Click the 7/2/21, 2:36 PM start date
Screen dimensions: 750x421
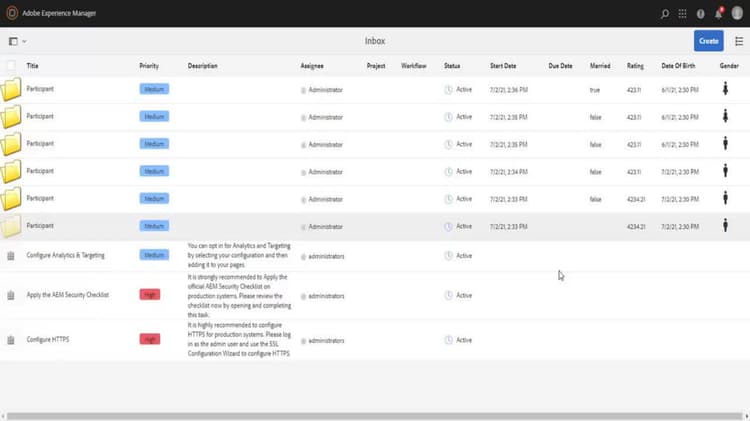click(x=508, y=90)
